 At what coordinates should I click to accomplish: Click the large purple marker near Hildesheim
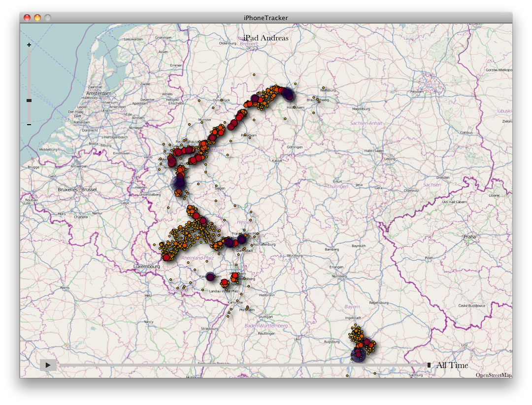click(x=288, y=94)
